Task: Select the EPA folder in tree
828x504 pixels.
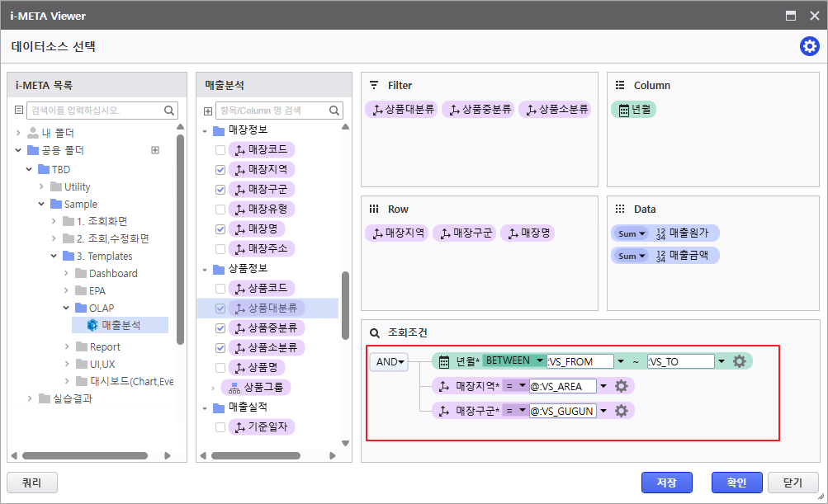Action: click(x=97, y=291)
